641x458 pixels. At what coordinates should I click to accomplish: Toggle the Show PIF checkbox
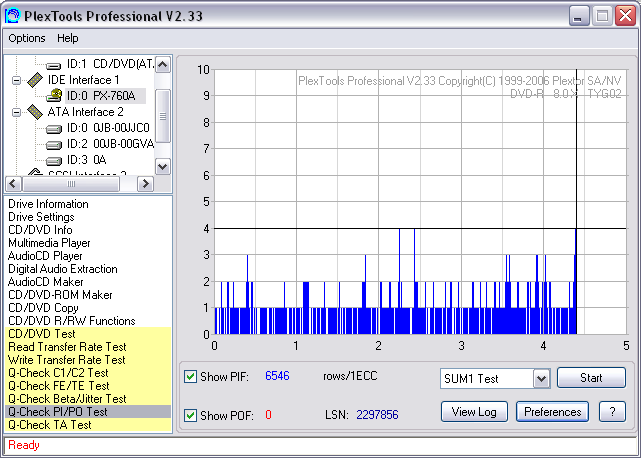190,377
